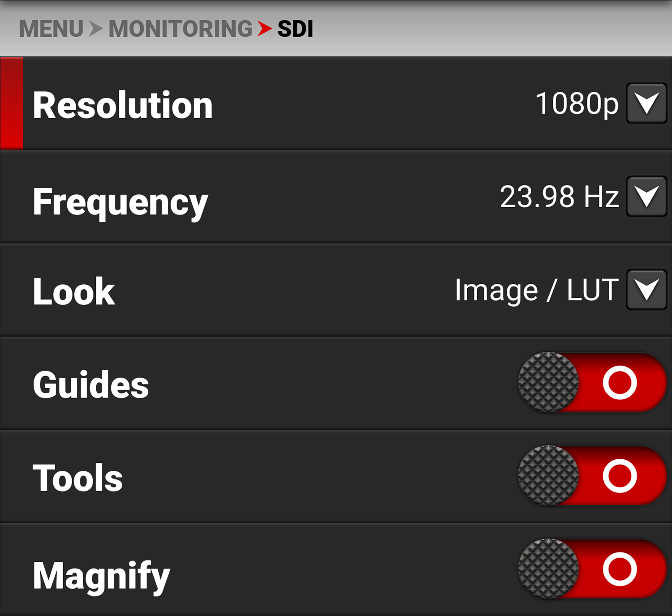Select the Resolution row label
This screenshot has width=672, height=616.
pyautogui.click(x=123, y=106)
